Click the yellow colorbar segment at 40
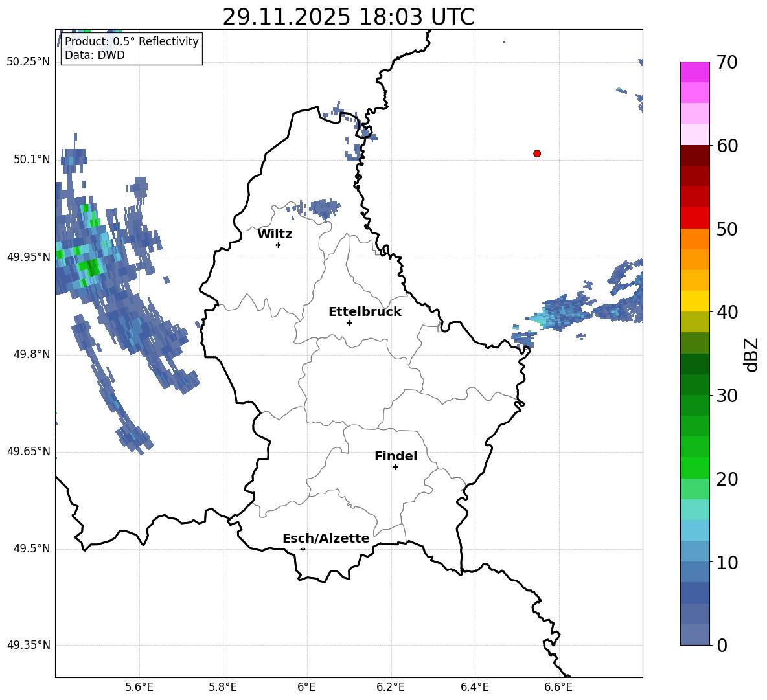The width and height of the screenshot is (767, 700). [694, 301]
